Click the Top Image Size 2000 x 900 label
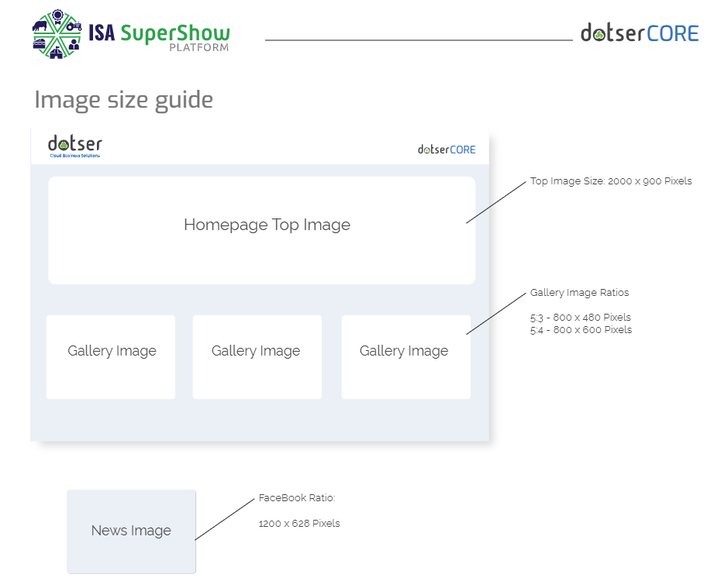Screen dimensions: 728x581 611,181
